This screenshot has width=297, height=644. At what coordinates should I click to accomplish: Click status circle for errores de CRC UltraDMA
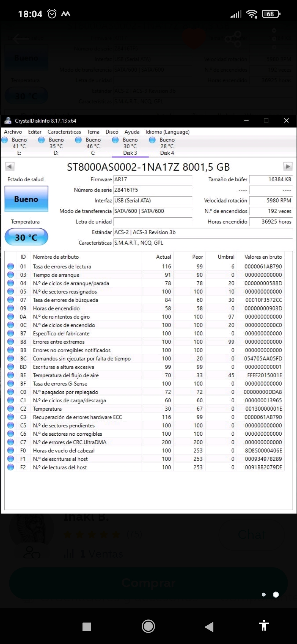click(11, 442)
